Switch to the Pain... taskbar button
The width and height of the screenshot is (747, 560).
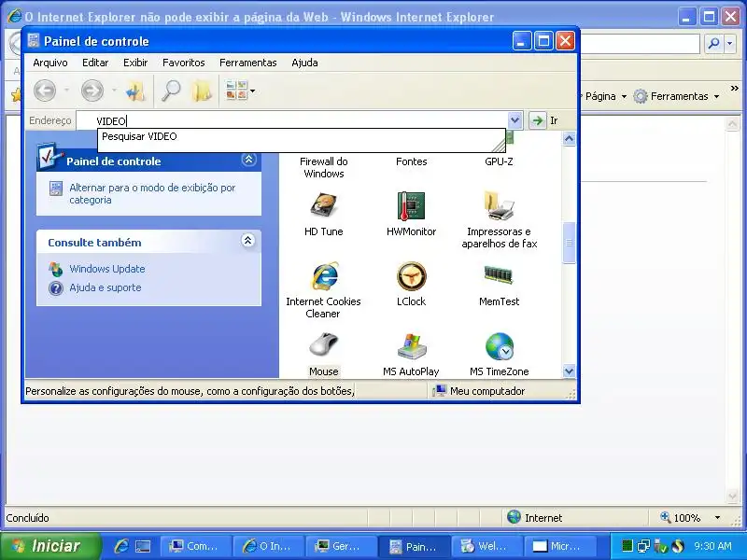[414, 546]
